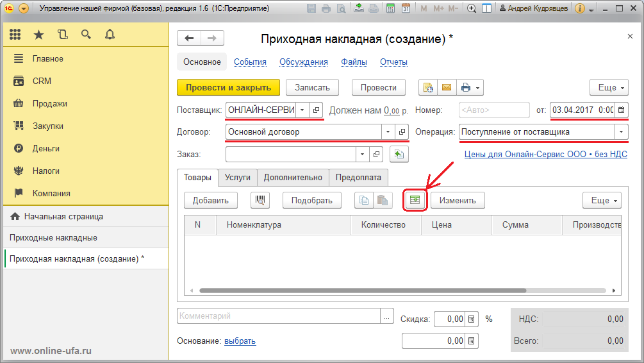Open the Файлы link
This screenshot has width=644, height=363.
point(354,62)
